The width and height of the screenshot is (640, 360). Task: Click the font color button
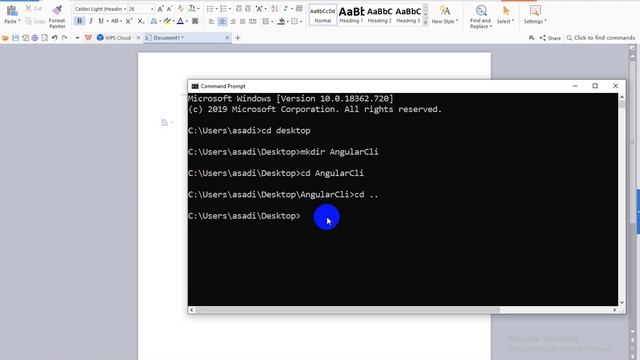pos(180,21)
